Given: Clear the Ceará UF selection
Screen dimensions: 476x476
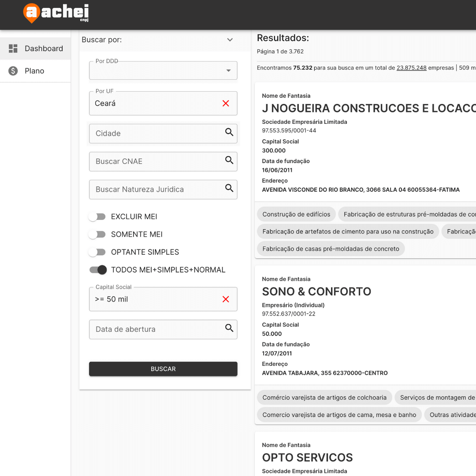Looking at the screenshot, I should (x=226, y=103).
